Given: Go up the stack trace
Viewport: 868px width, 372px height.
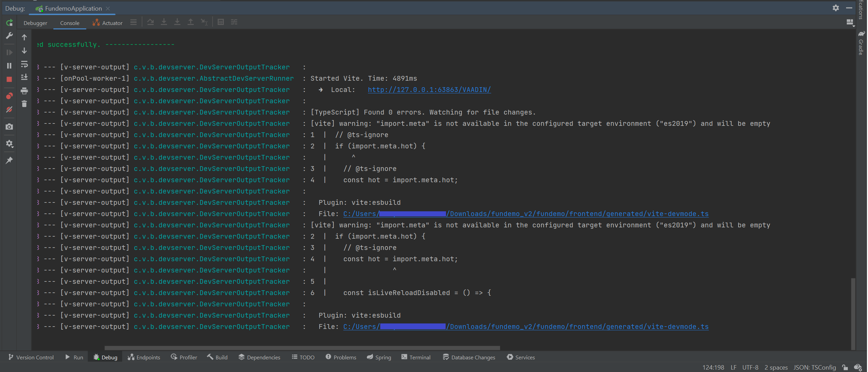Looking at the screenshot, I should pos(24,37).
